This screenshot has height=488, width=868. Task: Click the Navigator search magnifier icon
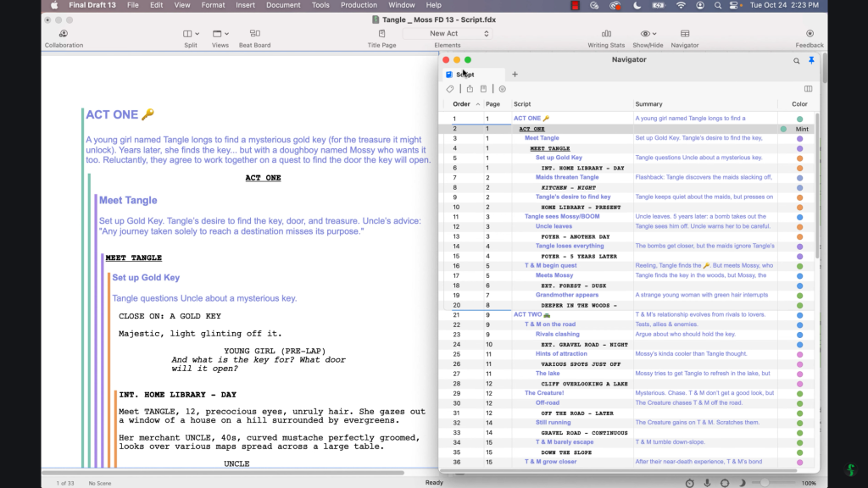pyautogui.click(x=796, y=61)
